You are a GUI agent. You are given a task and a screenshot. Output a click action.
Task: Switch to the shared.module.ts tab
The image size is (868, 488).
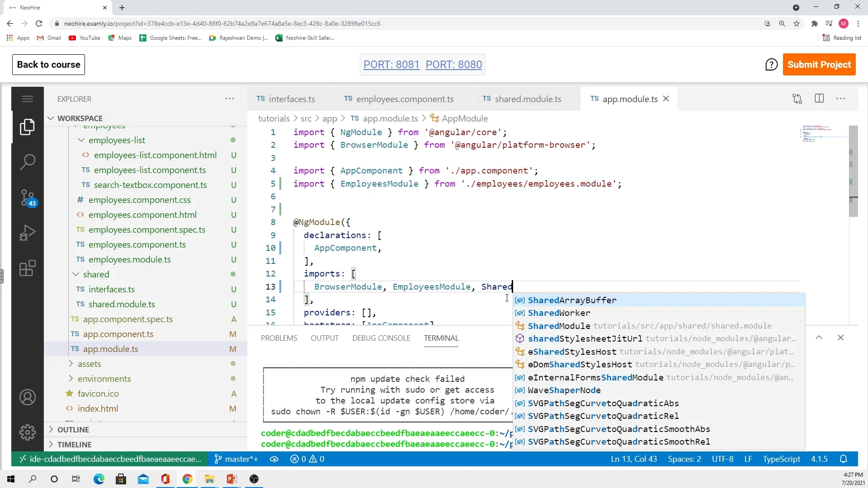click(x=527, y=99)
